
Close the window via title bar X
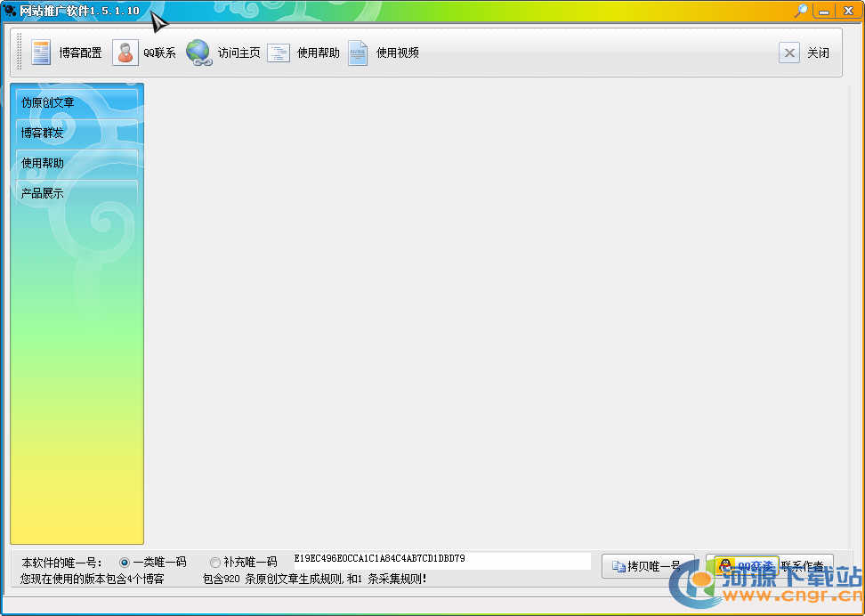click(x=848, y=11)
